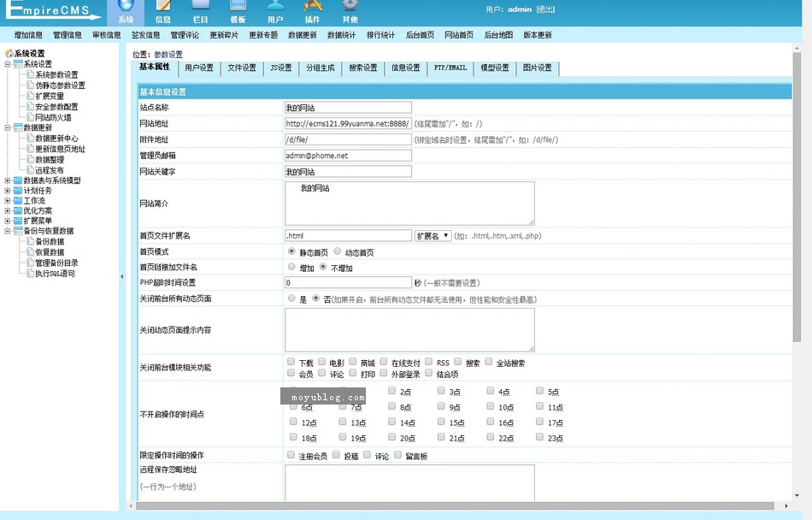Collapse the 数据更新 tree node

tap(7, 127)
